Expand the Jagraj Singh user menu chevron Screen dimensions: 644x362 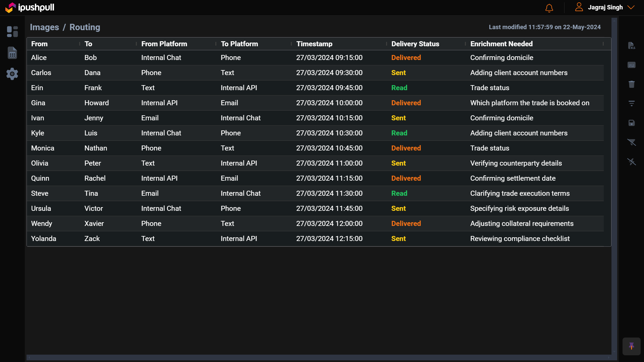tap(631, 7)
